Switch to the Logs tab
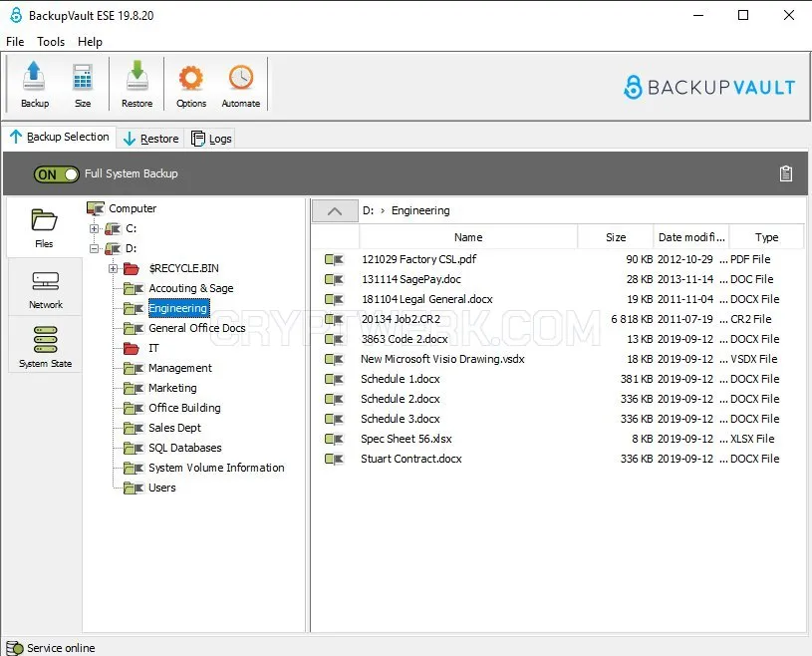The image size is (812, 656). [211, 139]
